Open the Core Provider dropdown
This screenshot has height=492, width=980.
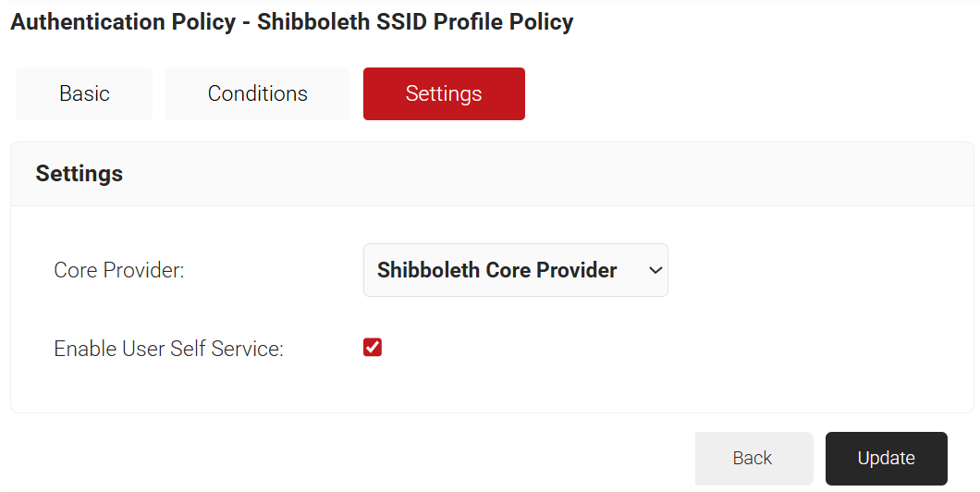pos(515,270)
